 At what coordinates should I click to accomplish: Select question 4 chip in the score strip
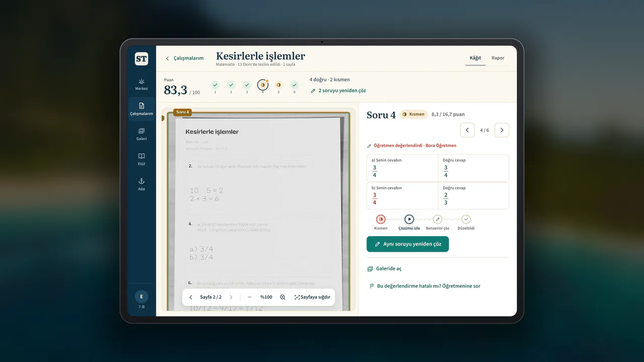click(263, 86)
